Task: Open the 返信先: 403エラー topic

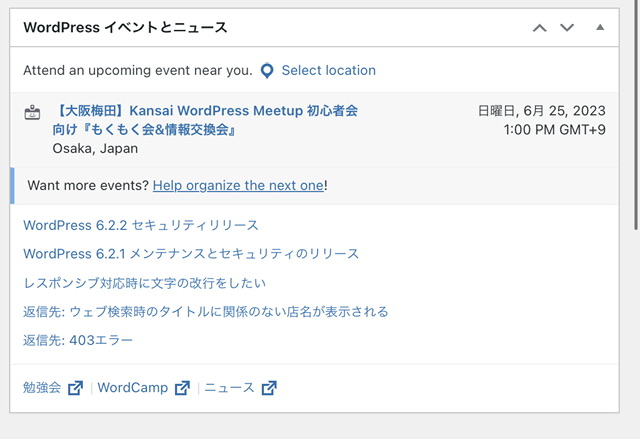Action: [x=78, y=341]
